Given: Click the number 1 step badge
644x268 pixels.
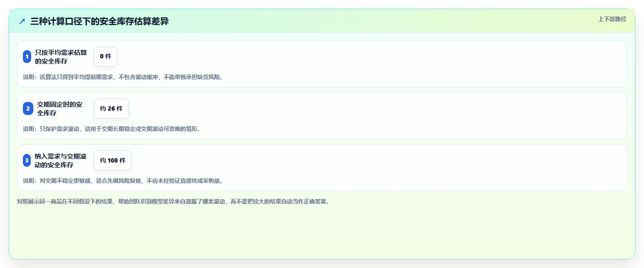Looking at the screenshot, I should 27,57.
